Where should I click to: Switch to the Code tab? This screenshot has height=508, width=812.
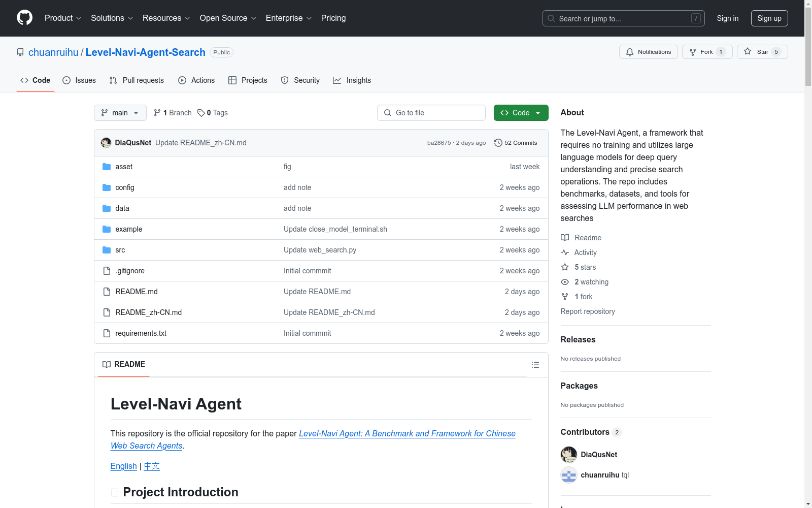36,80
